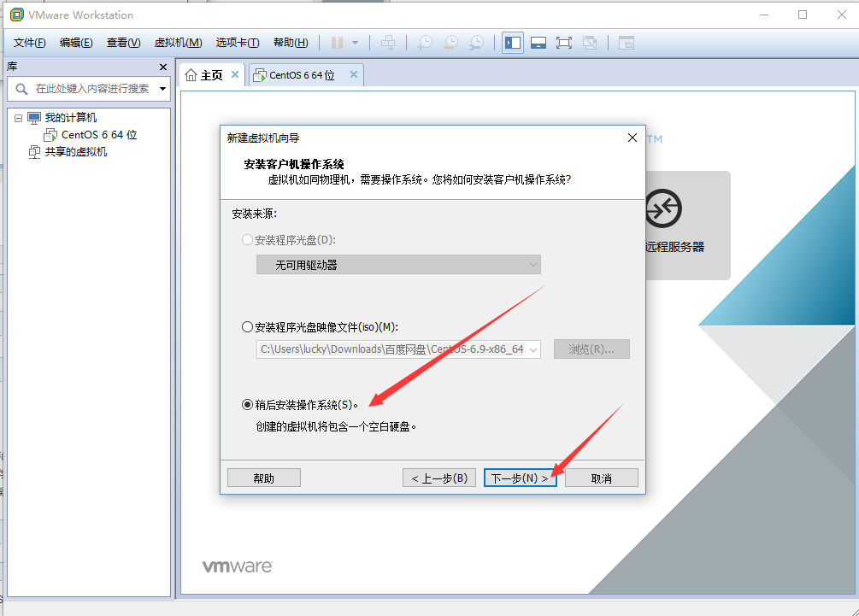Click the revert to snapshot toolbar icon
This screenshot has width=859, height=616.
[450, 43]
